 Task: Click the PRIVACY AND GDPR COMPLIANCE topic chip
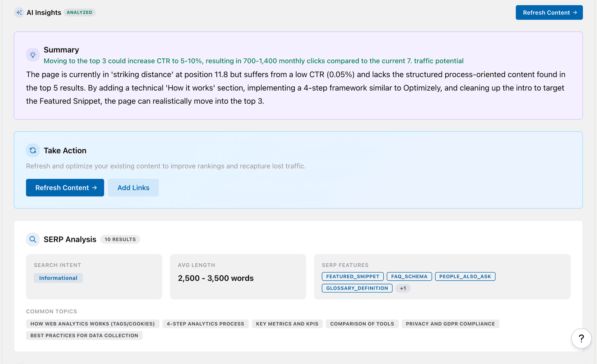tap(450, 324)
